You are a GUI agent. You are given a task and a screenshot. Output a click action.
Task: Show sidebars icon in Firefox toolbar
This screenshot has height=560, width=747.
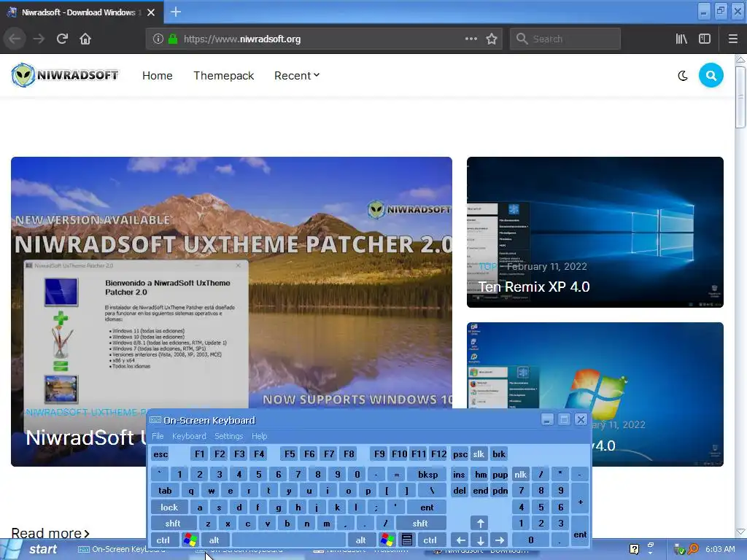(x=705, y=39)
